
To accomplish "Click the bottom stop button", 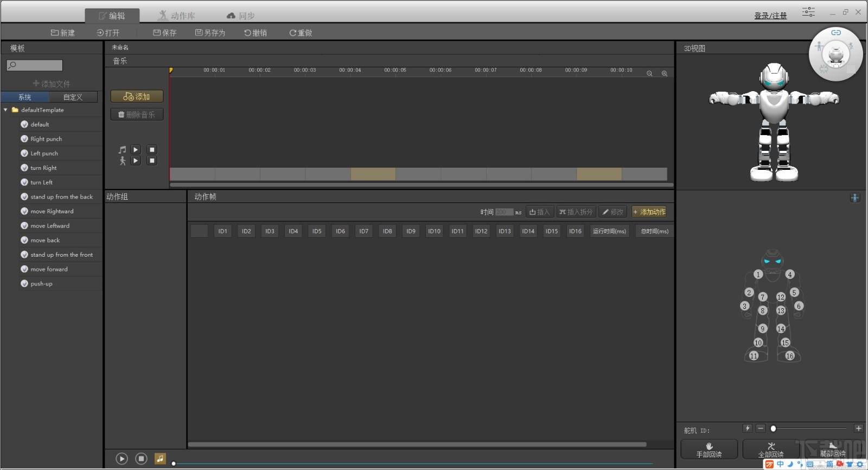I will (x=141, y=459).
